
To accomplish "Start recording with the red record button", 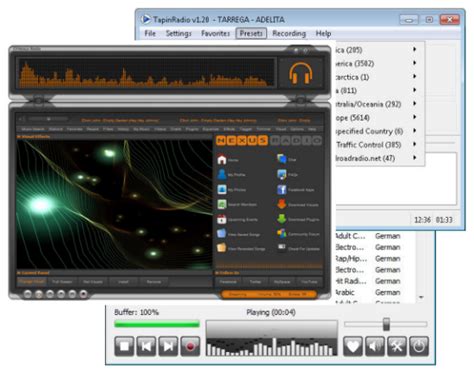I will tap(190, 346).
